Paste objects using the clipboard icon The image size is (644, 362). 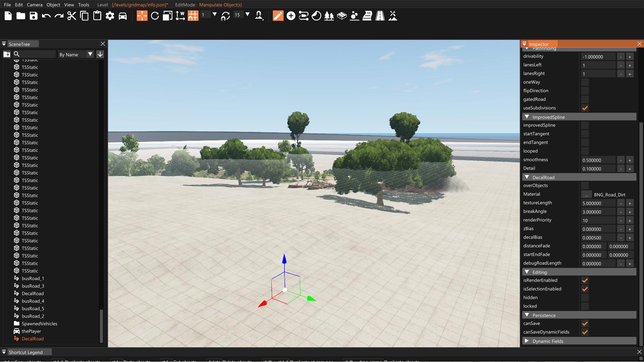[97, 16]
